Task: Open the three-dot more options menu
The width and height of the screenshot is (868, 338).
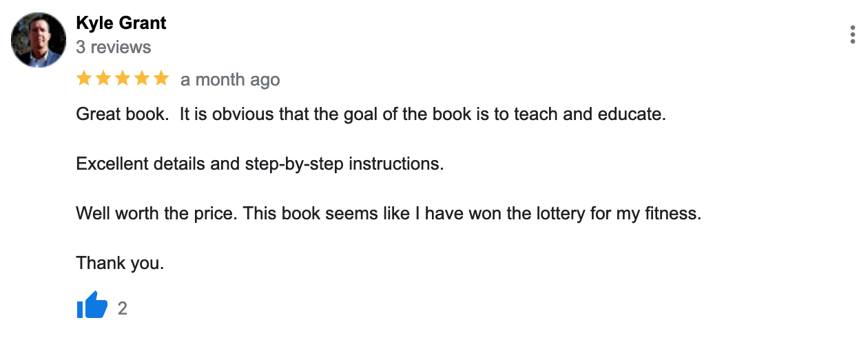Action: 853,34
